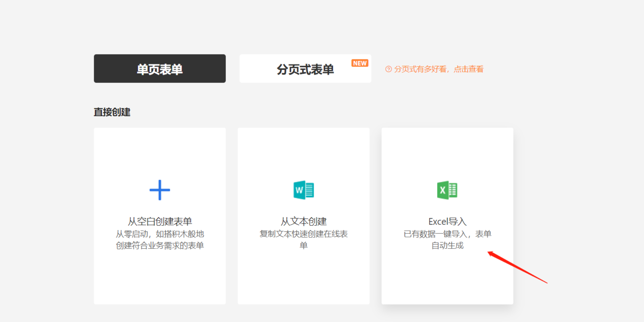Click the 从文本创建 title
The image size is (644, 322).
tap(304, 221)
